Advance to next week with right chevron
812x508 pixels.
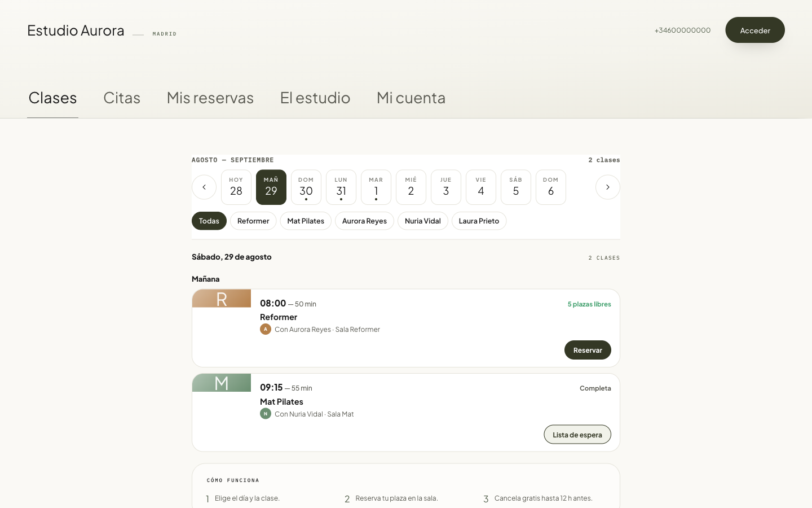coord(608,187)
